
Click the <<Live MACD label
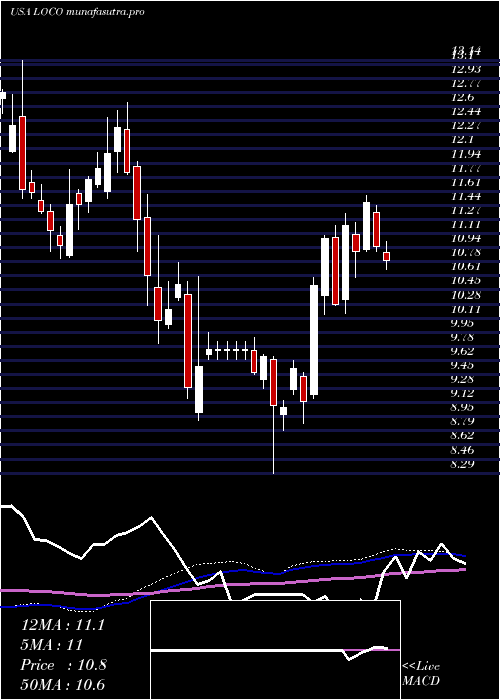coord(421,674)
